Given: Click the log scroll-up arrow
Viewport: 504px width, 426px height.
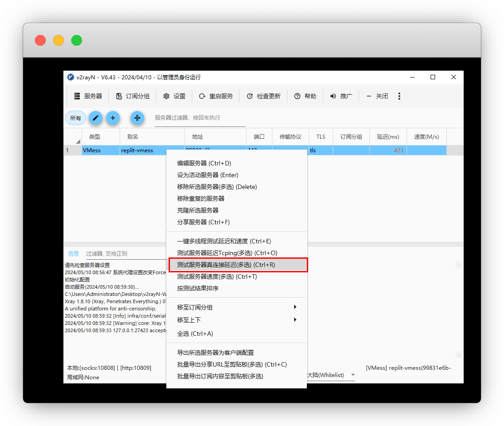Looking at the screenshot, I should (x=459, y=266).
